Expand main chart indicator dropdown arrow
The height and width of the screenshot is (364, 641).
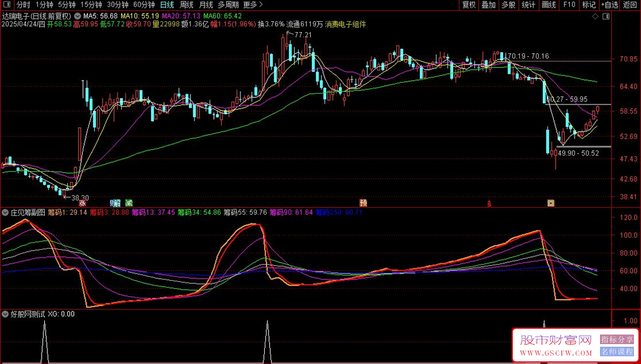[x=77, y=16]
